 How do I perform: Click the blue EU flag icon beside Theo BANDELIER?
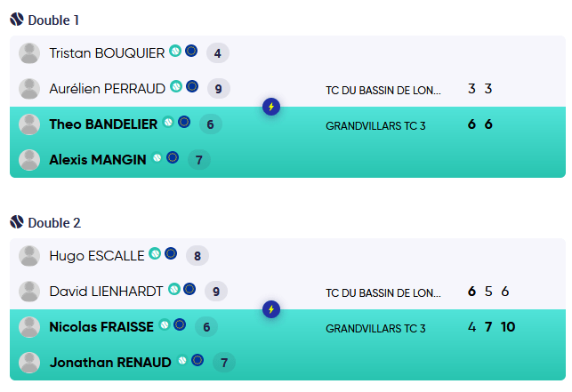tap(184, 123)
